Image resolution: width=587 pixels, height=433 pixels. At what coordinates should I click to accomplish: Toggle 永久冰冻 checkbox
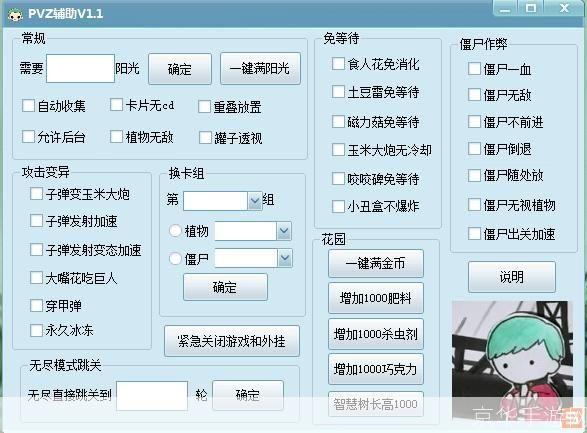(36, 330)
